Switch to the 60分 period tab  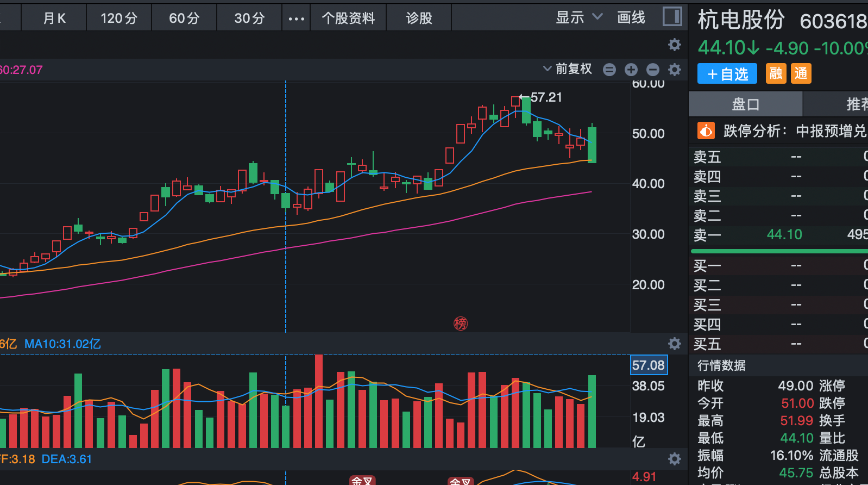184,18
